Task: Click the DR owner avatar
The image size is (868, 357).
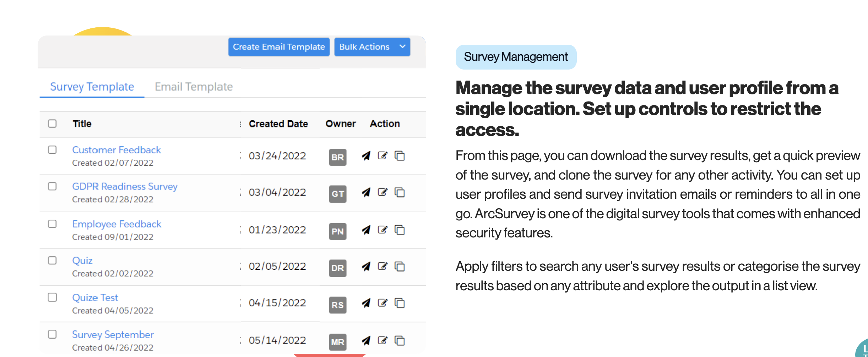Action: [338, 268]
